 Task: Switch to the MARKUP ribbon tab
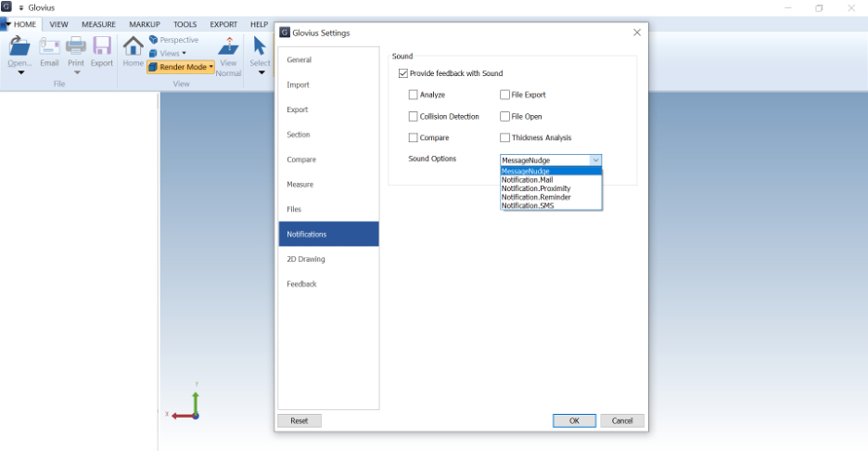(x=145, y=24)
